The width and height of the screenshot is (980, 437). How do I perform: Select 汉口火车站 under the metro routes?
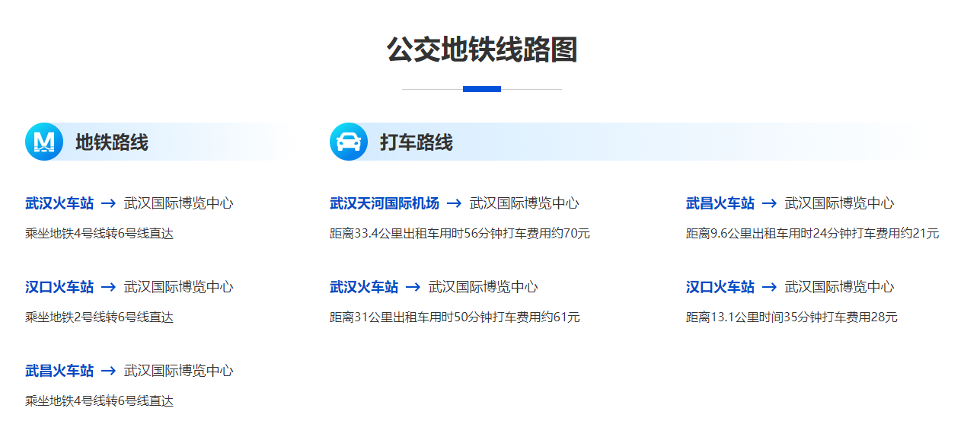click(59, 287)
